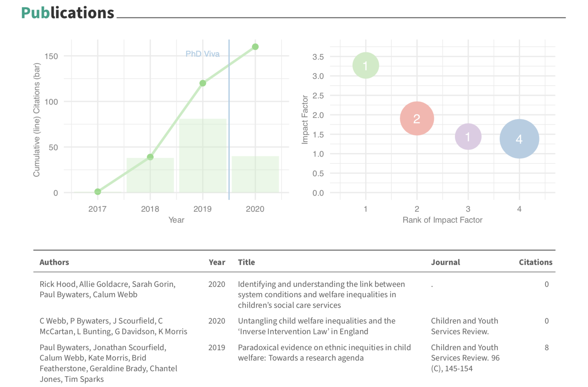Select the blue bubble labeled 4
588x387 pixels.
click(x=519, y=139)
